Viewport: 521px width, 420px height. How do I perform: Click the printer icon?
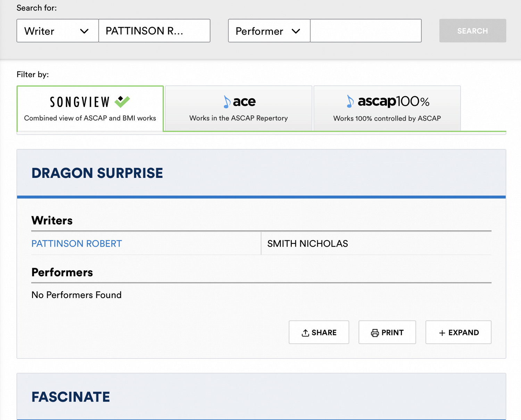pyautogui.click(x=375, y=333)
